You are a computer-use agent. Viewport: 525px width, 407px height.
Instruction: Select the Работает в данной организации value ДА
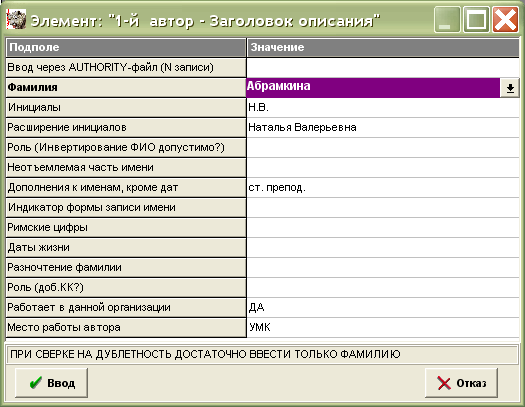[x=383, y=307]
